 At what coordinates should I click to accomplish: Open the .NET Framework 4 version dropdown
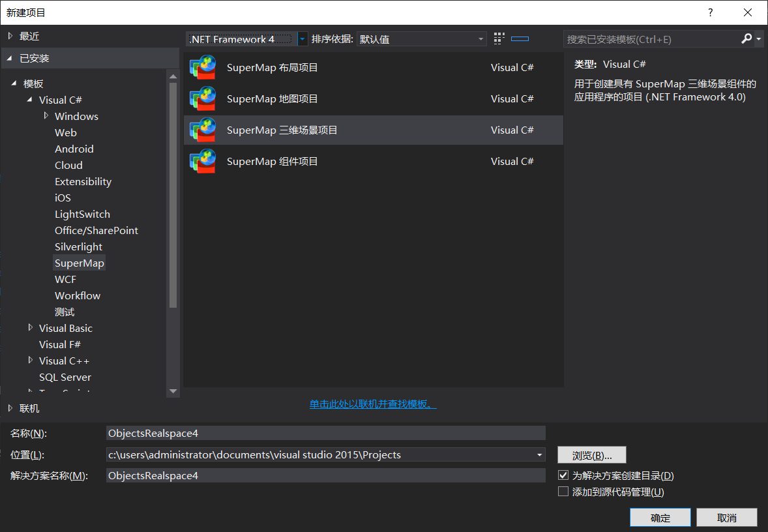coord(303,38)
